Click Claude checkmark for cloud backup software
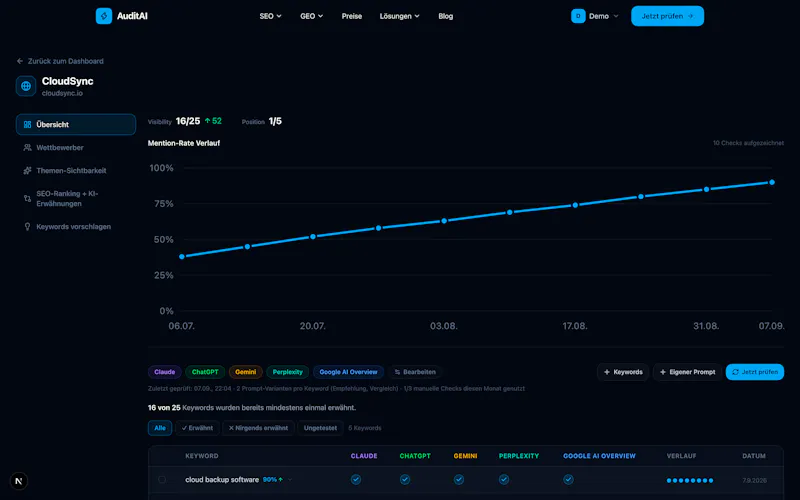The height and width of the screenshot is (500, 800). (x=356, y=480)
